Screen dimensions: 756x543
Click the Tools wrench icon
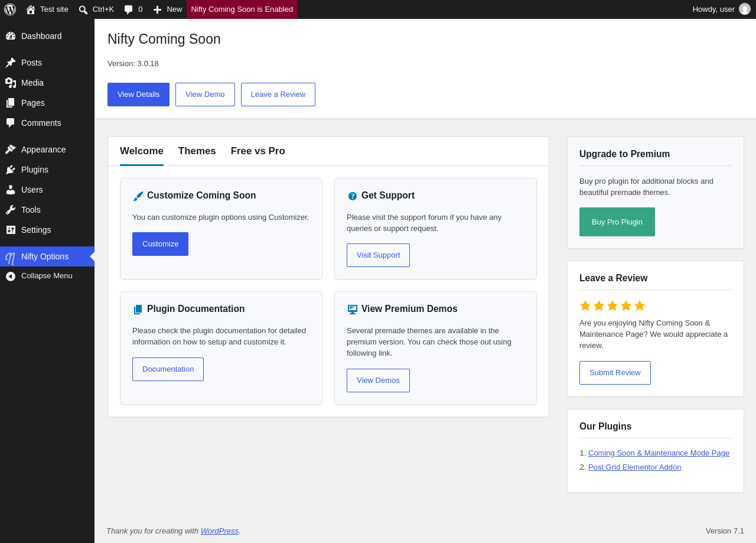point(11,210)
